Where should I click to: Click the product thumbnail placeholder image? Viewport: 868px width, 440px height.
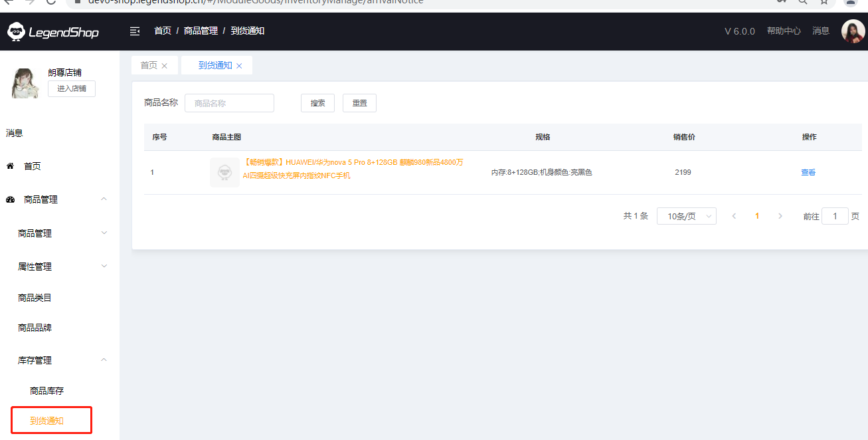pyautogui.click(x=224, y=172)
